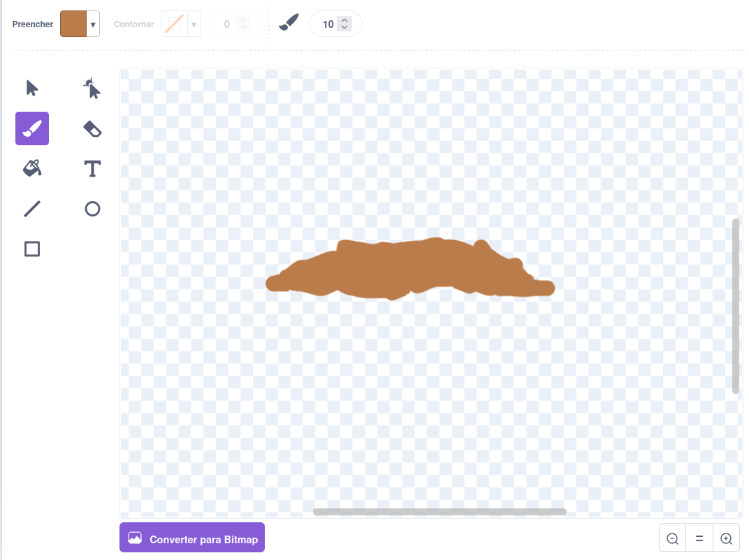Click the brush size icon in top bar

point(289,23)
